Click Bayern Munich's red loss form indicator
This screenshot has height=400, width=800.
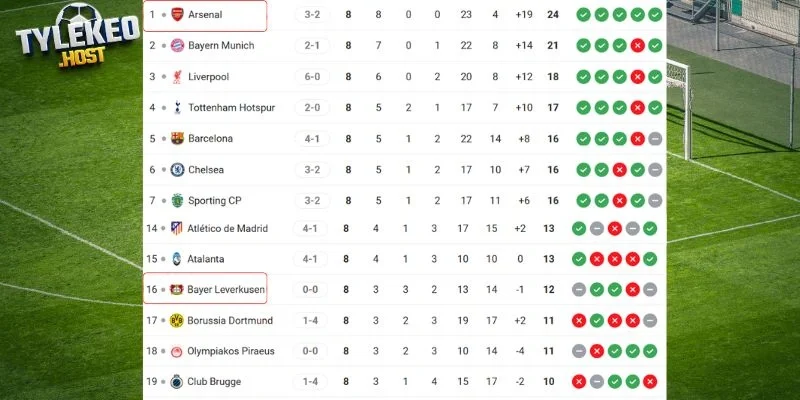pyautogui.click(x=636, y=45)
